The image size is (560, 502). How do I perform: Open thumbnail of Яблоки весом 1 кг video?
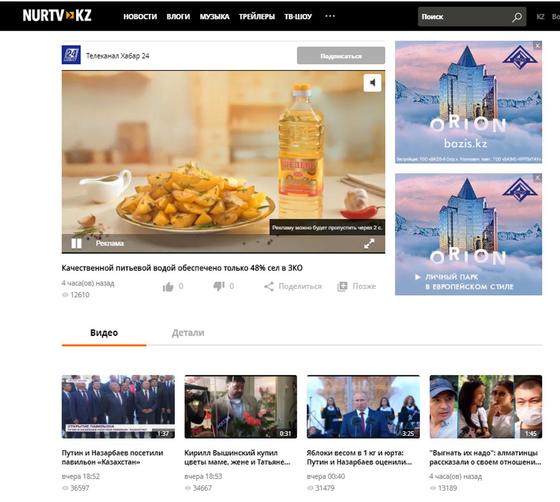363,407
